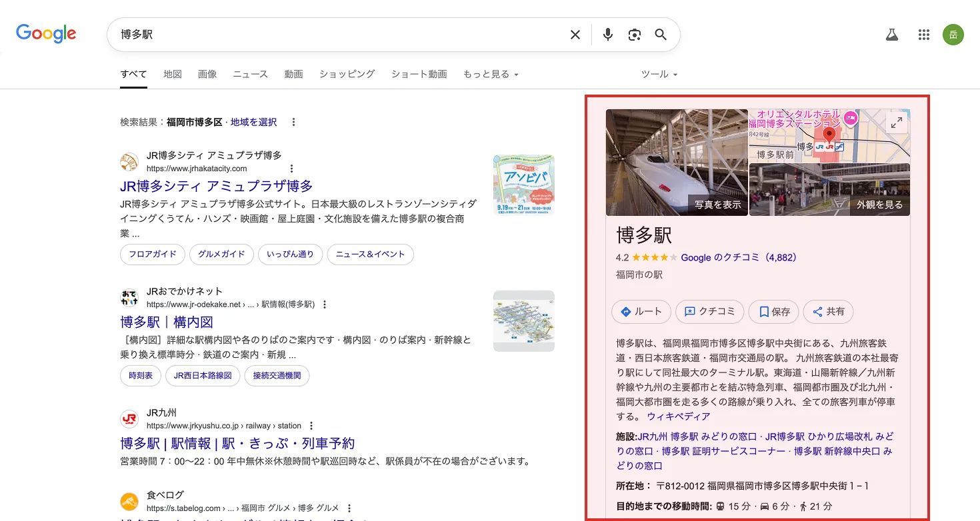Click the station map thumbnail beside 構内図 result
980x521 pixels.
(x=524, y=321)
